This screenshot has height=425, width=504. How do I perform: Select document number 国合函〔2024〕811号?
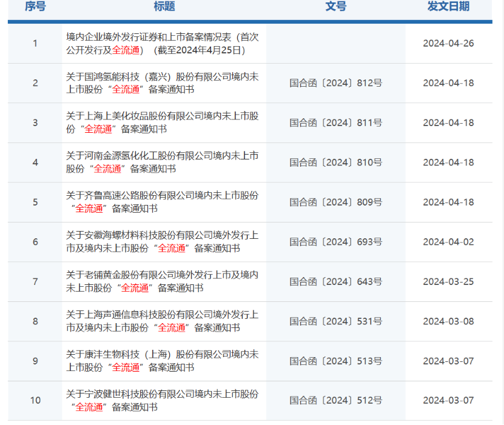[x=336, y=122]
